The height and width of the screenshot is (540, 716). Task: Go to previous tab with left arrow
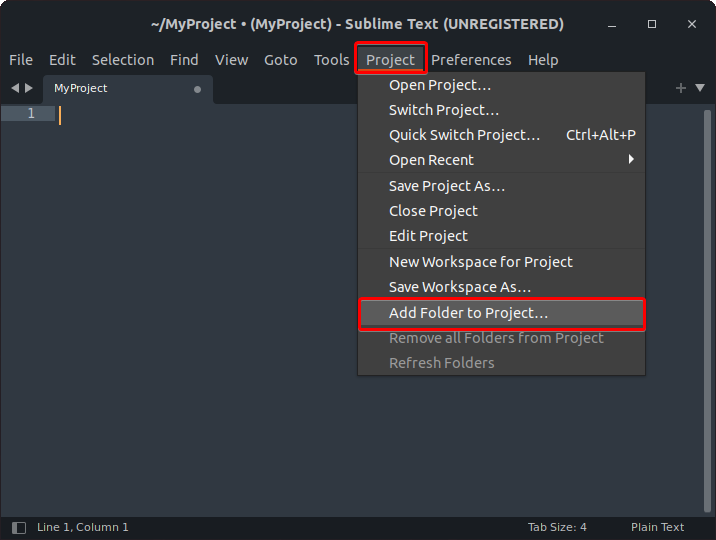15,88
